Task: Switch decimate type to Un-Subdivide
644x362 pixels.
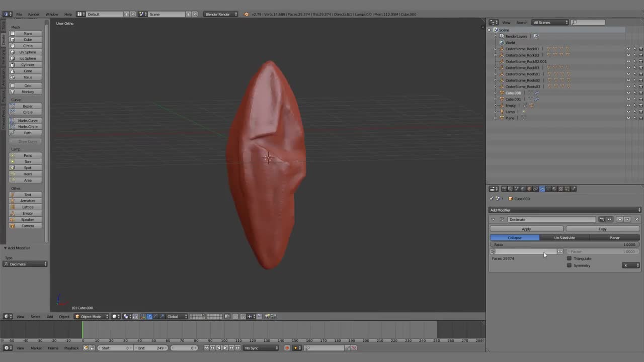Action: [564, 238]
